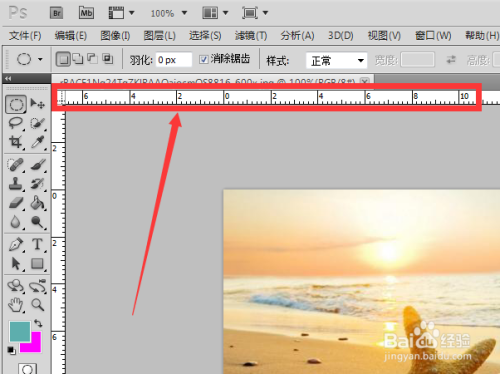500x374 pixels.
Task: Choose the Lasso tool
Action: (x=15, y=123)
